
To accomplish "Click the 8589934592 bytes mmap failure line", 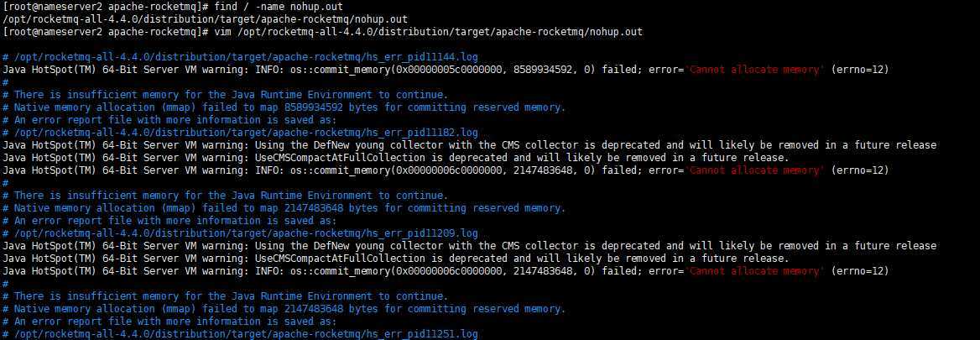I will click(284, 107).
